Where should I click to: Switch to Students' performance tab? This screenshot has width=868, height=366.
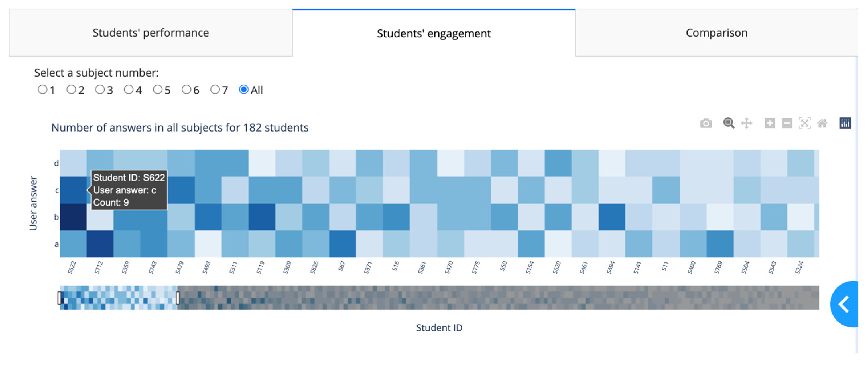point(151,33)
